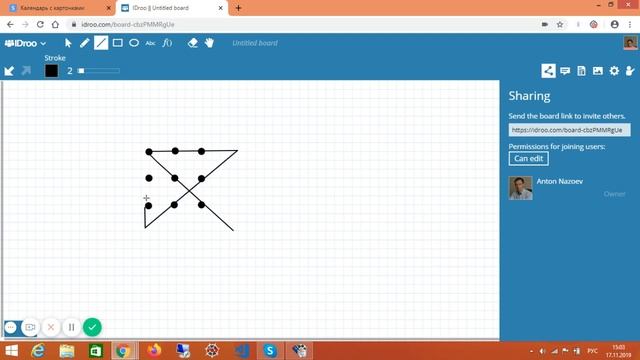Open Chrome profile account icon

click(x=614, y=24)
